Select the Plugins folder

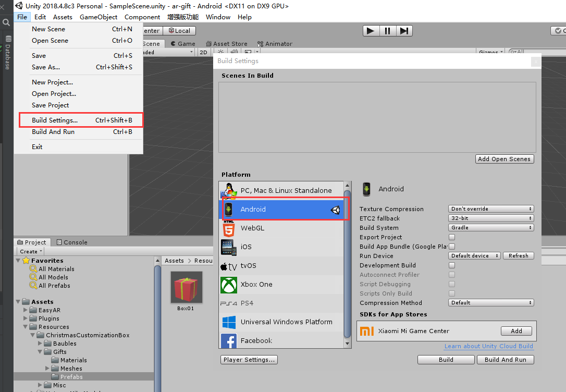[x=44, y=318]
